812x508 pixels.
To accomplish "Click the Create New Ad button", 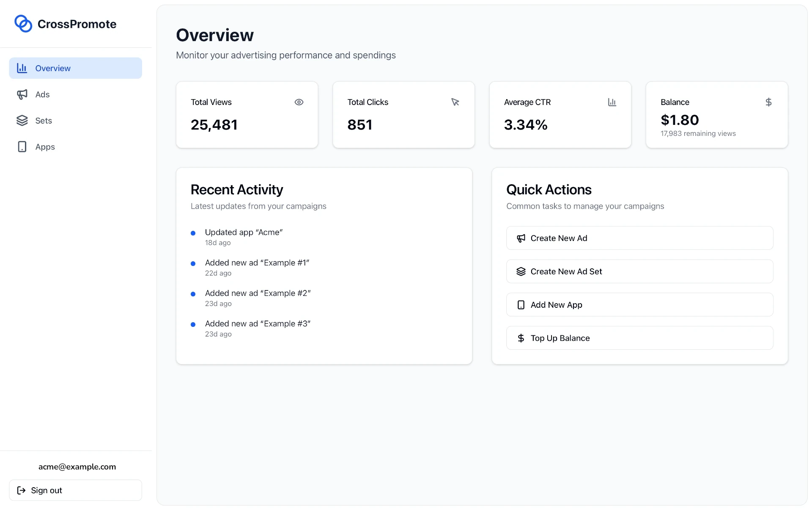I will pos(639,238).
